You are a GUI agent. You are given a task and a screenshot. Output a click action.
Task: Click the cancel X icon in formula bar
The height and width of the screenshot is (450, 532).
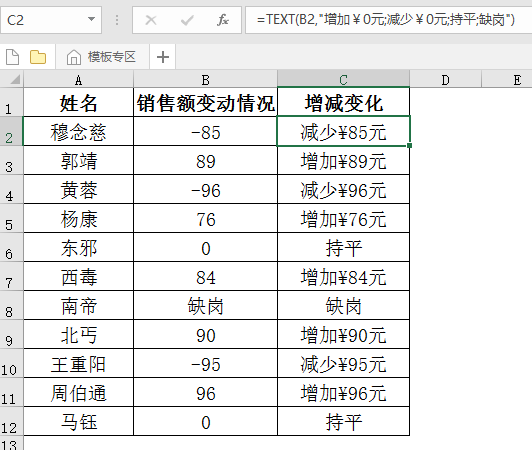[151, 20]
